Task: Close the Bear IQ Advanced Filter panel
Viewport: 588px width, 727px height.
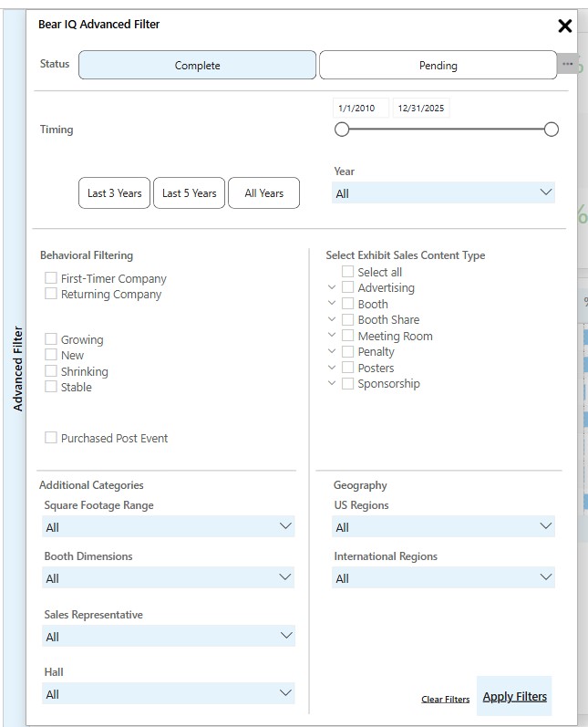Action: pos(564,26)
